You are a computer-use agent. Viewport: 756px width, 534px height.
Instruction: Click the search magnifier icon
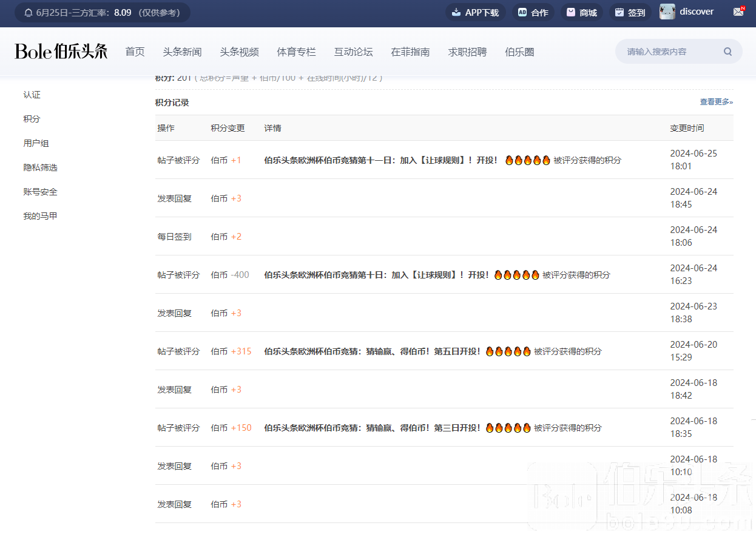pyautogui.click(x=727, y=52)
